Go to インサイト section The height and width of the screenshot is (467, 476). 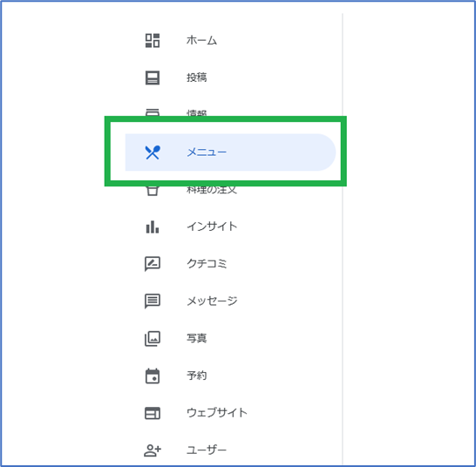point(212,227)
